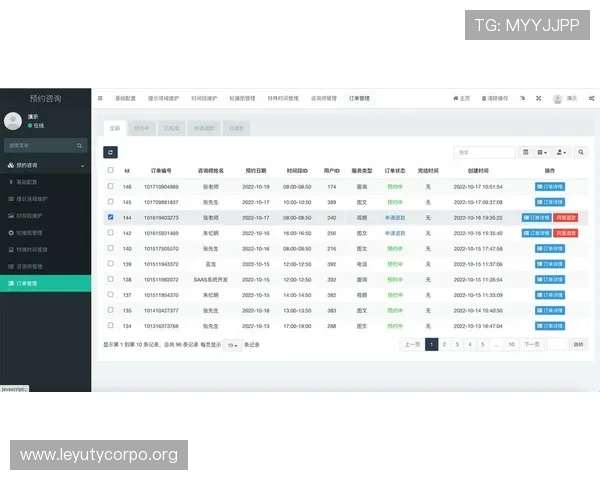Open the rows-per-page 10 dropdown

pos(232,345)
